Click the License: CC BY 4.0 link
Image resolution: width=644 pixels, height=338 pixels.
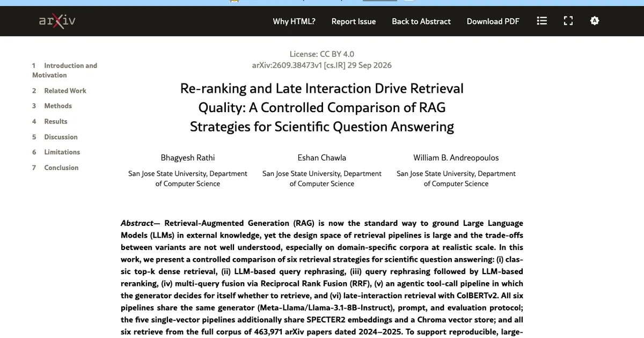[x=322, y=54]
